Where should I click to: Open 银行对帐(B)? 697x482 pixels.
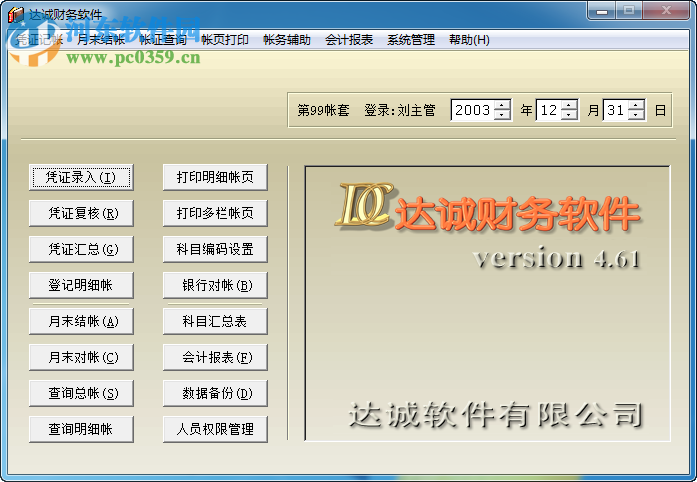pyautogui.click(x=215, y=285)
